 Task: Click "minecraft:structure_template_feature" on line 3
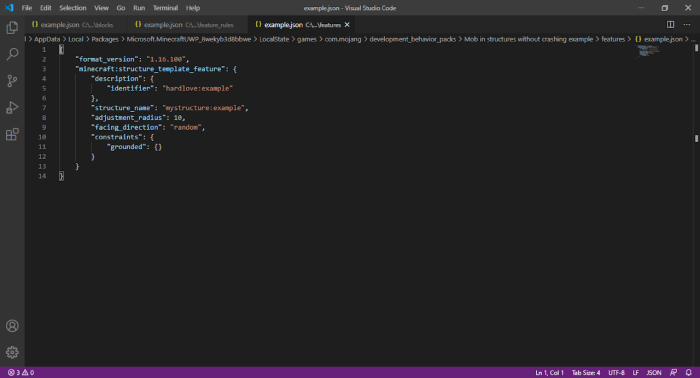[x=150, y=69]
